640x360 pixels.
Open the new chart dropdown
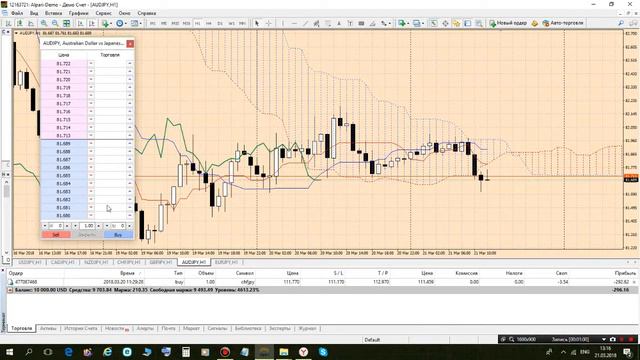pyautogui.click(x=404, y=23)
